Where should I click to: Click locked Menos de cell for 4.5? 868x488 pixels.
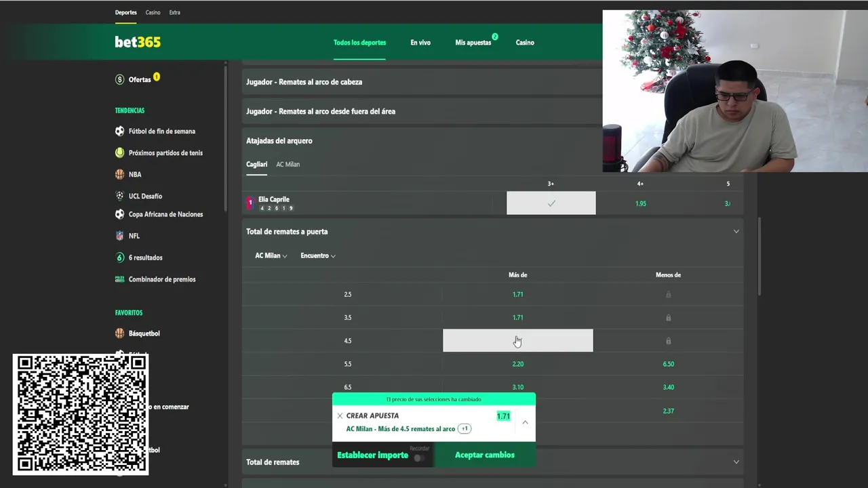pyautogui.click(x=668, y=341)
